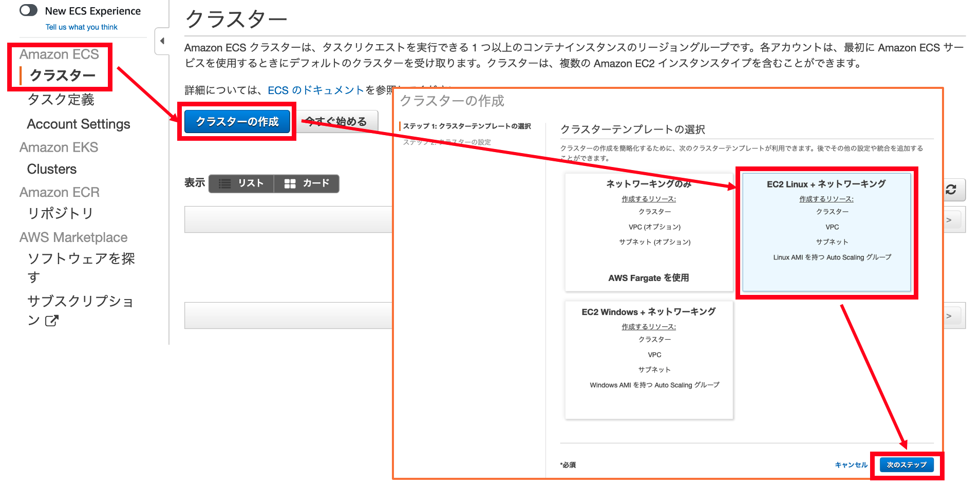Open the Tell us what you think link

[82, 27]
